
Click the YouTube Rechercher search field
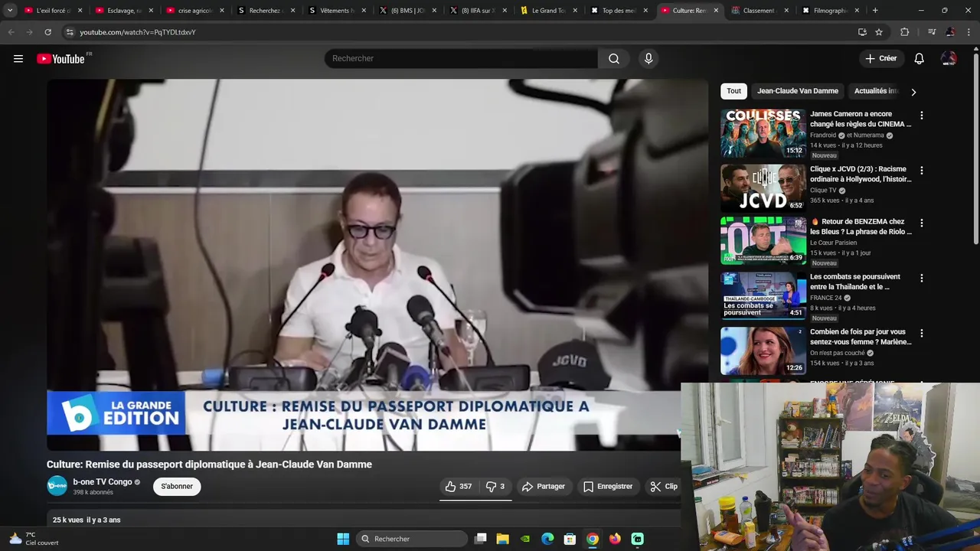coord(461,59)
